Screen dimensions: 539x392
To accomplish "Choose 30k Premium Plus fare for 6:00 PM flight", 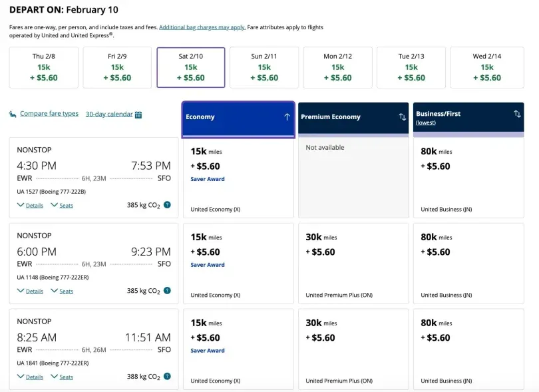I will [353, 264].
